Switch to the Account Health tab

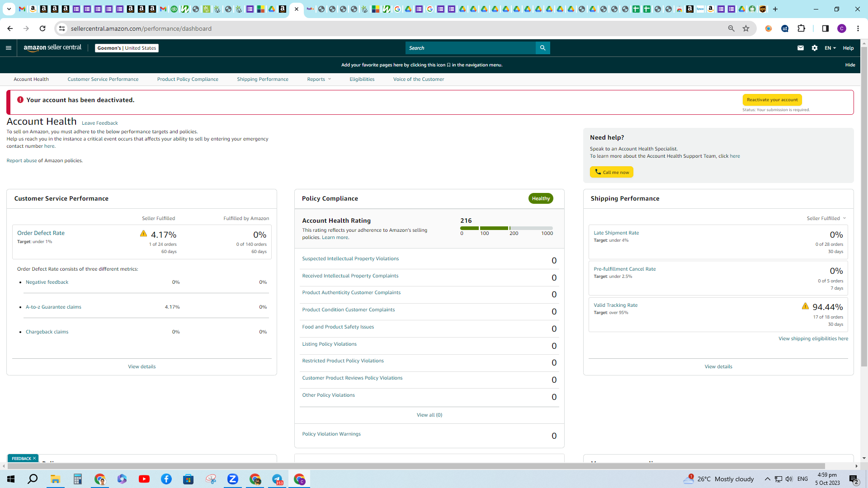[x=31, y=79]
